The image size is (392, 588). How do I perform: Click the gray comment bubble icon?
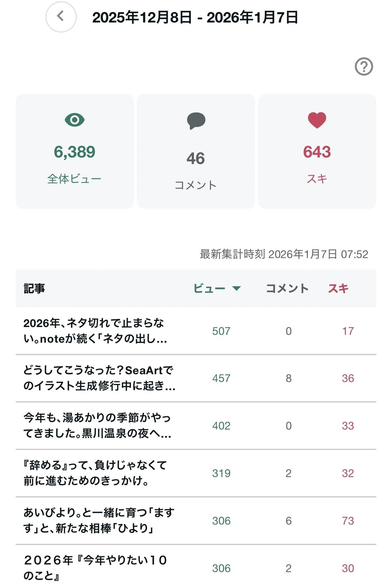pyautogui.click(x=196, y=121)
